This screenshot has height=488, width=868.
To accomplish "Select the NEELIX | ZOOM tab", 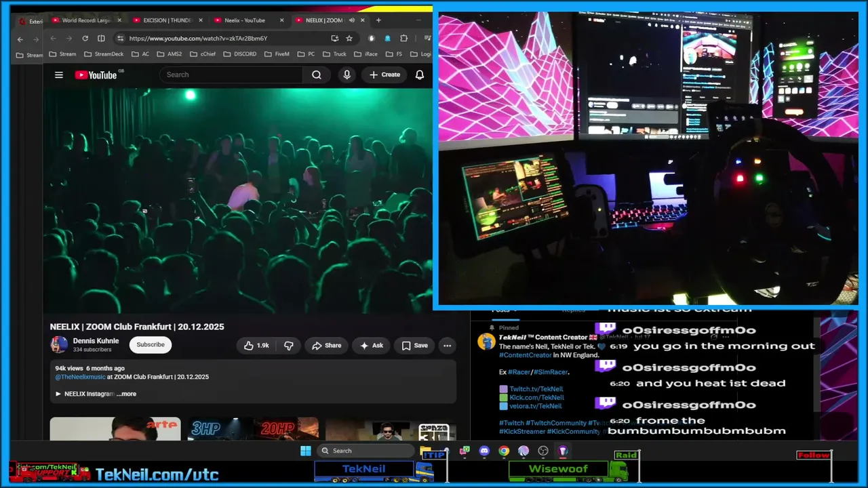I will (330, 20).
